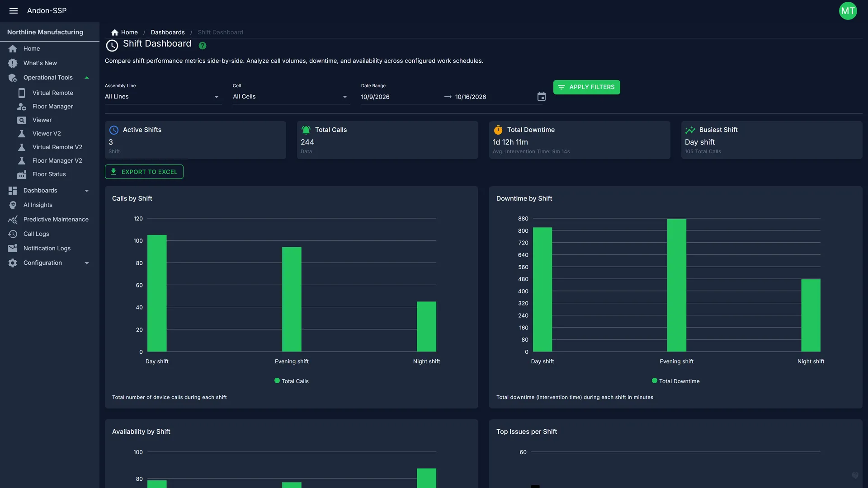Screen dimensions: 868x488
Task: Click the Operational Tools icon
Action: 13,78
